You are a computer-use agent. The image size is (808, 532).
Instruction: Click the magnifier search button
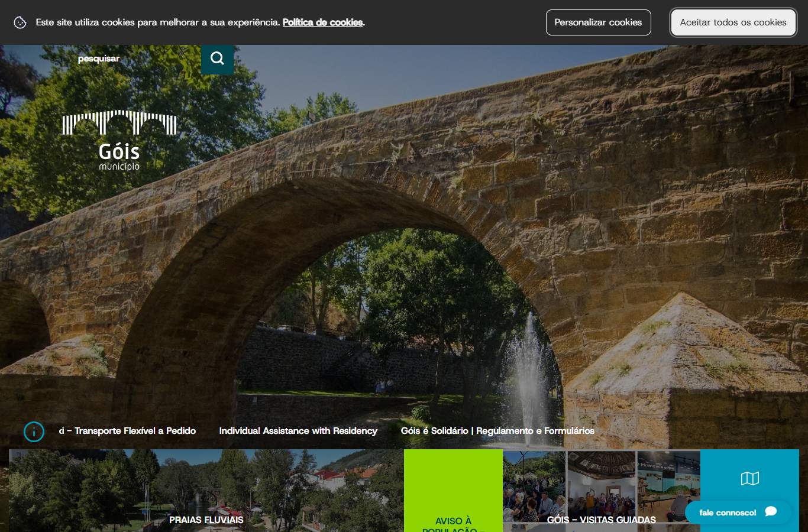click(217, 59)
